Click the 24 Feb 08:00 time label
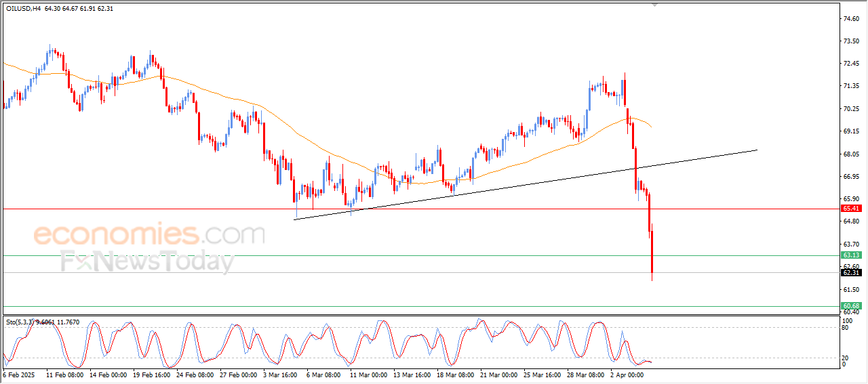The width and height of the screenshot is (868, 384). pyautogui.click(x=195, y=374)
